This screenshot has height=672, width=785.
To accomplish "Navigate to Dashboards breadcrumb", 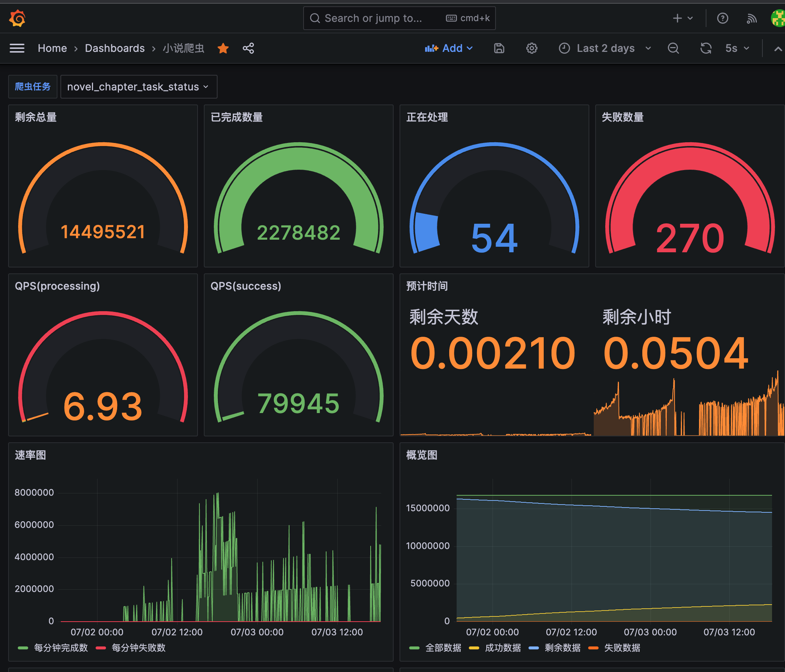I will 115,48.
